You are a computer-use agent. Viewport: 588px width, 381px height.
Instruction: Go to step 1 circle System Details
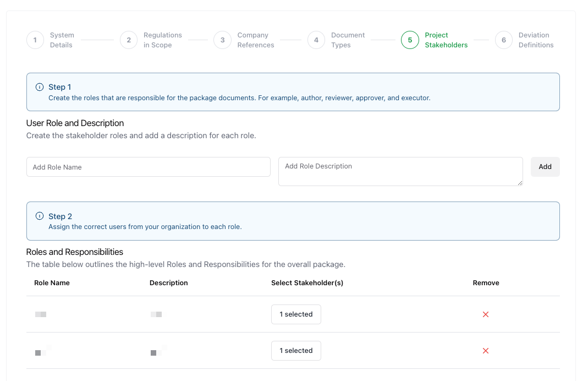coord(35,40)
